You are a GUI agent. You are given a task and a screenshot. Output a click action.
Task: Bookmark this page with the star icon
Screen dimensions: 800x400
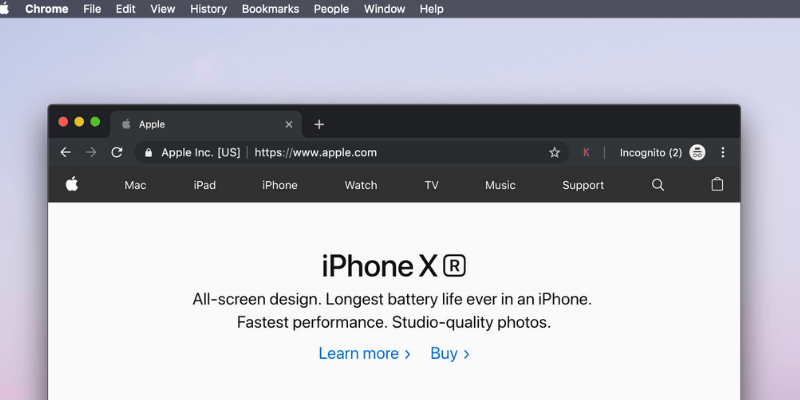555,153
